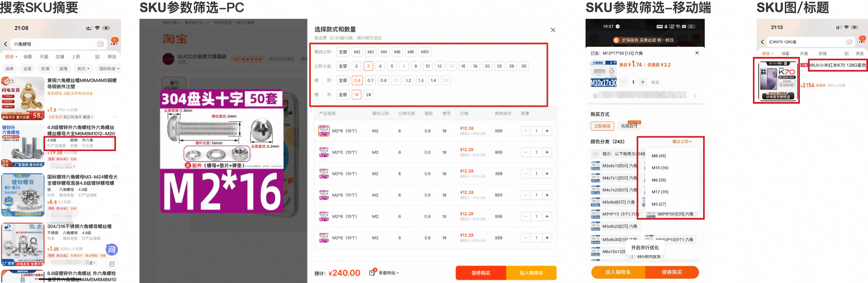Image resolution: width=868 pixels, height=283 pixels.
Task: Select 天猫 tab on 六角螺母 screen
Action: [x=44, y=57]
